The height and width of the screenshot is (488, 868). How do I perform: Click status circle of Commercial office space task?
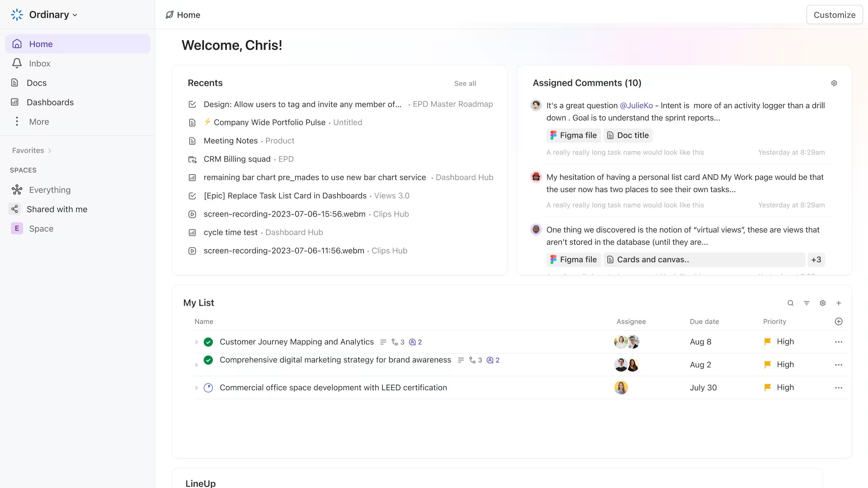point(208,387)
